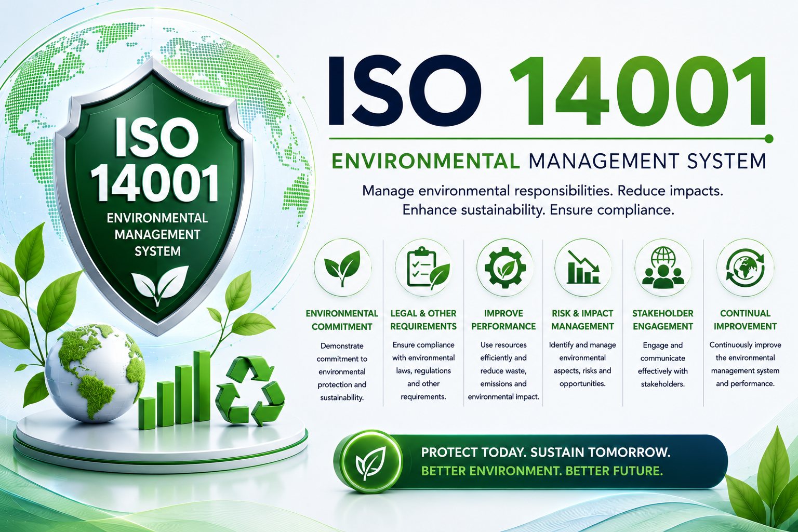Screen dimensions: 798x532
Task: Click "Better Environment. Better Future." banner text
Action: pyautogui.click(x=542, y=471)
